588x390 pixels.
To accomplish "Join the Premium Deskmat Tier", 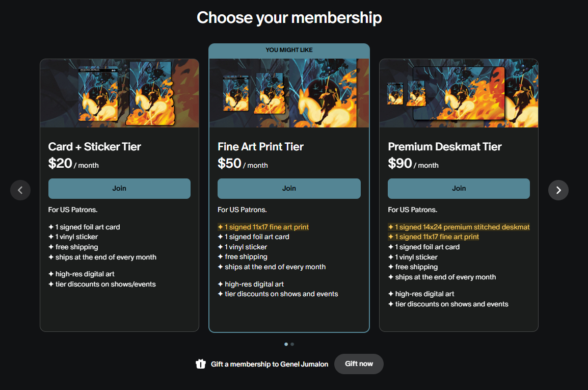I will 459,189.
